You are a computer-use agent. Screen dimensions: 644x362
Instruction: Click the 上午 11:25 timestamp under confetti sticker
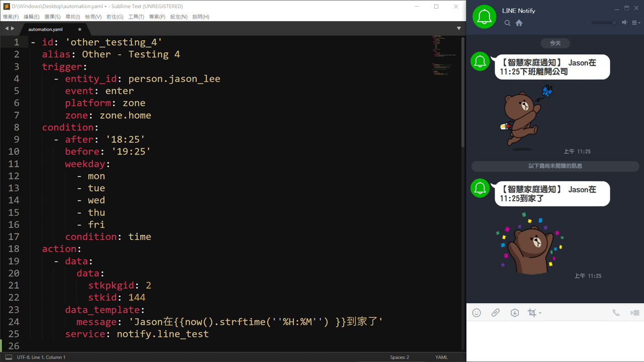point(588,276)
